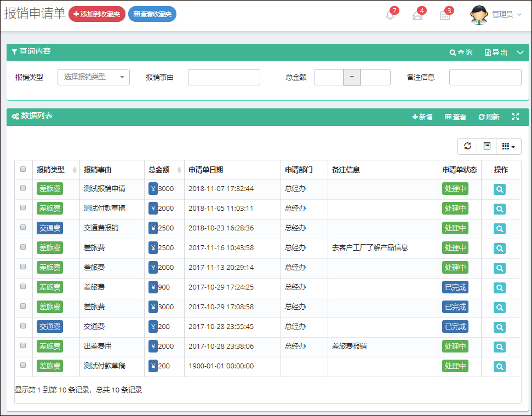Focus the maximum 总金额 input field
This screenshot has height=416, width=532.
pos(375,77)
